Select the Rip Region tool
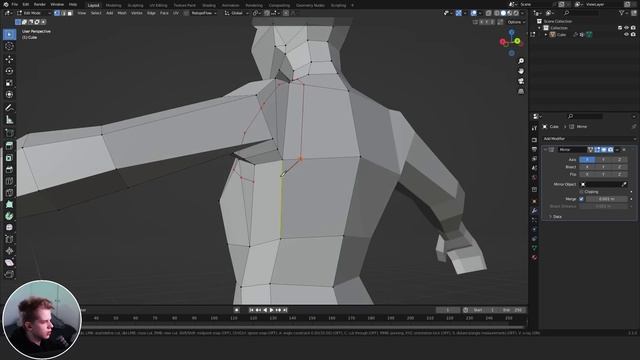The image size is (640, 360). 9,274
